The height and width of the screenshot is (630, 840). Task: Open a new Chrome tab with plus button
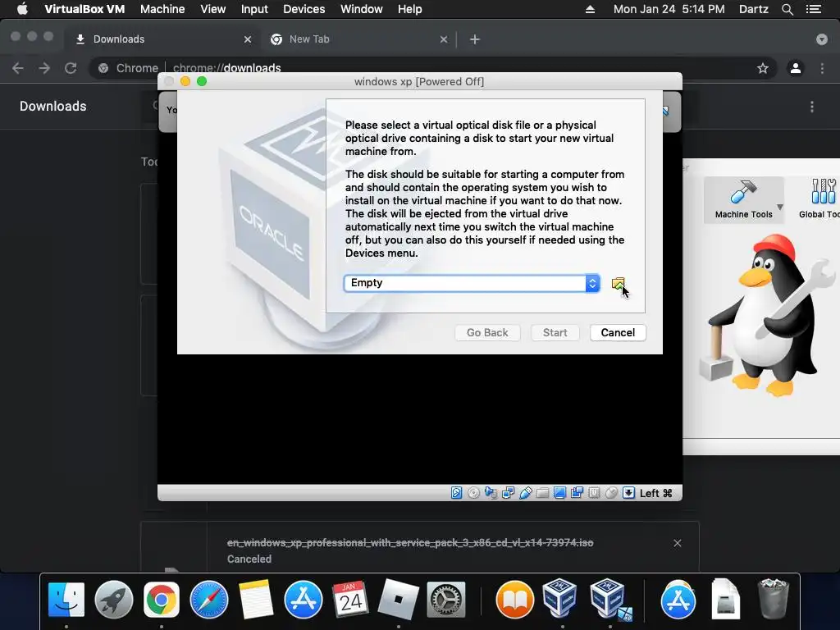click(x=475, y=39)
